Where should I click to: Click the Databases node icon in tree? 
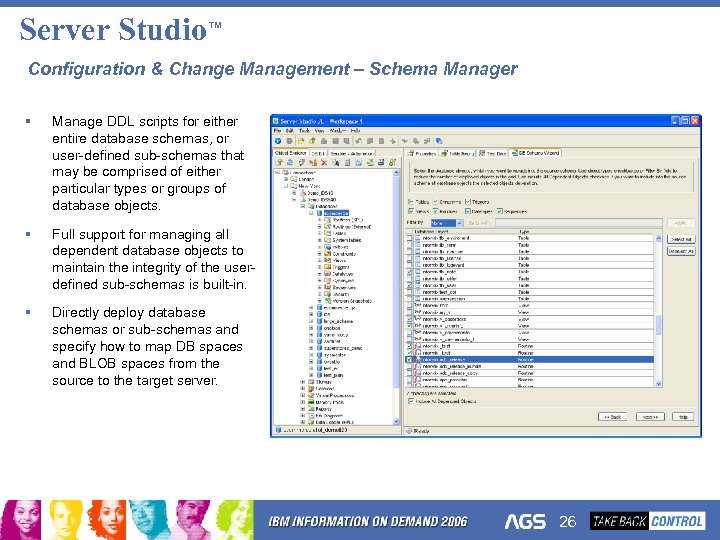311,206
